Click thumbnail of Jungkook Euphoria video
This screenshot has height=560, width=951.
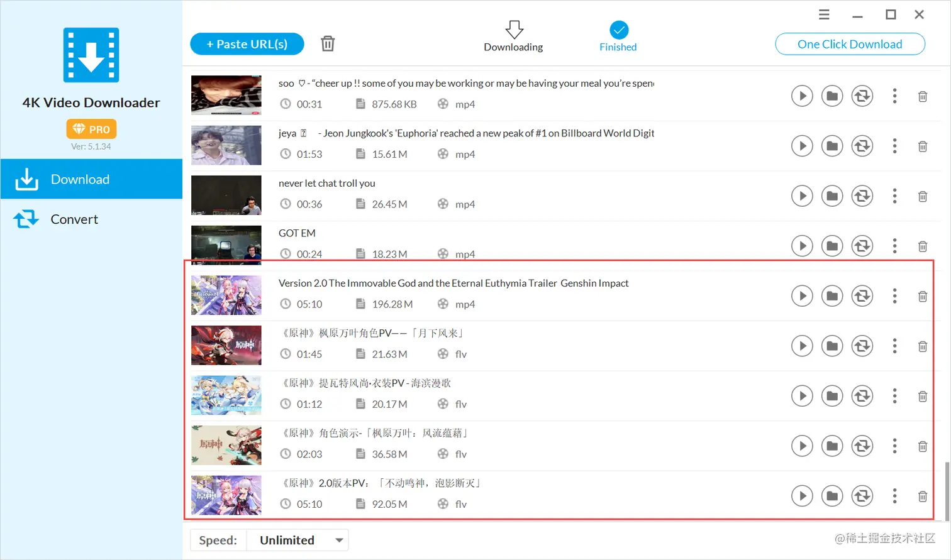click(x=226, y=145)
